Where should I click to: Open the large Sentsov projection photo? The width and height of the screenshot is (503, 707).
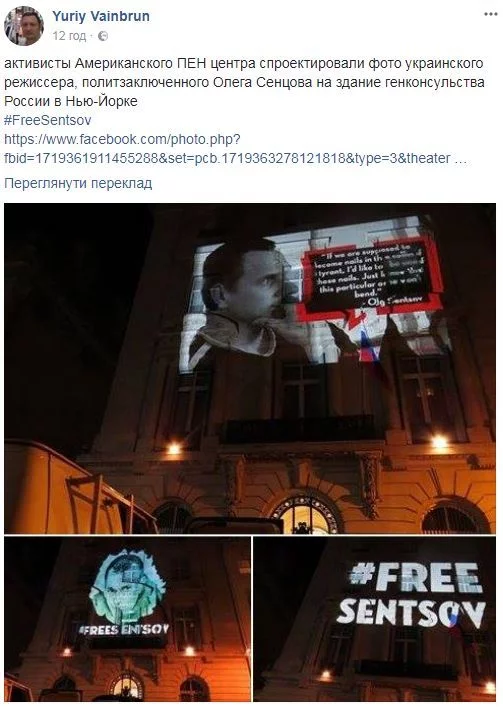tap(250, 368)
